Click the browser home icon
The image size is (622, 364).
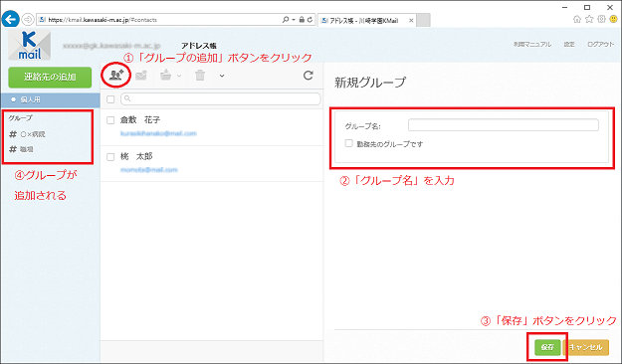click(577, 19)
